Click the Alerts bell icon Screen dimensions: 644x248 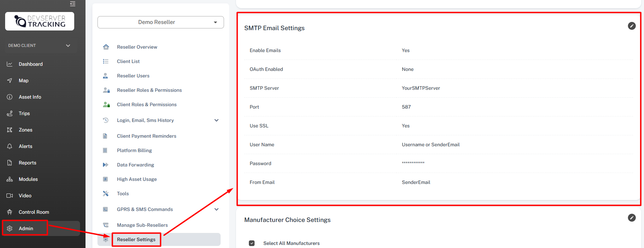[10, 146]
